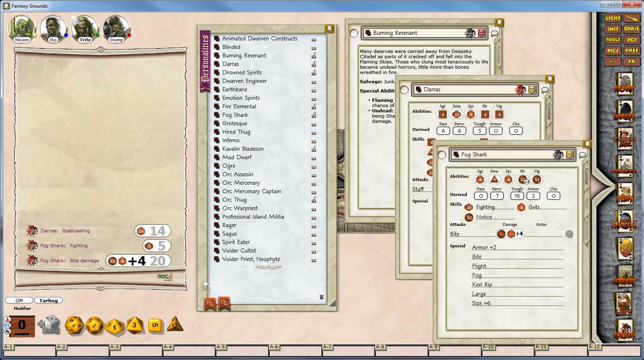Expand chat window using bottom arrow

[x=101, y=288]
